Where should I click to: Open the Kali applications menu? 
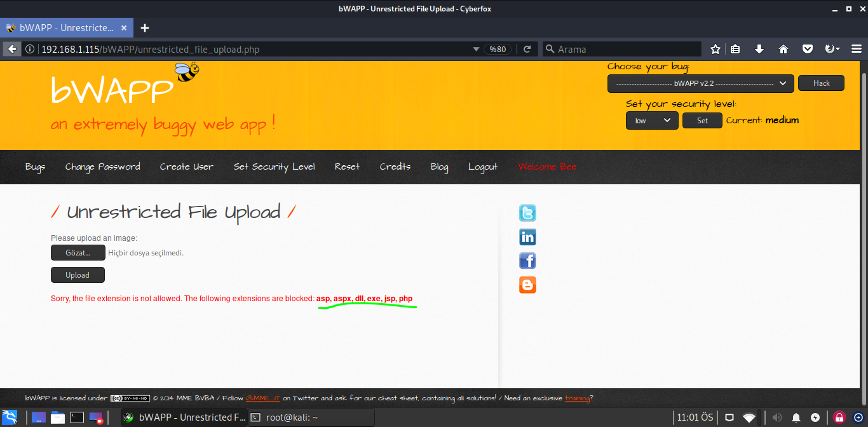10,417
